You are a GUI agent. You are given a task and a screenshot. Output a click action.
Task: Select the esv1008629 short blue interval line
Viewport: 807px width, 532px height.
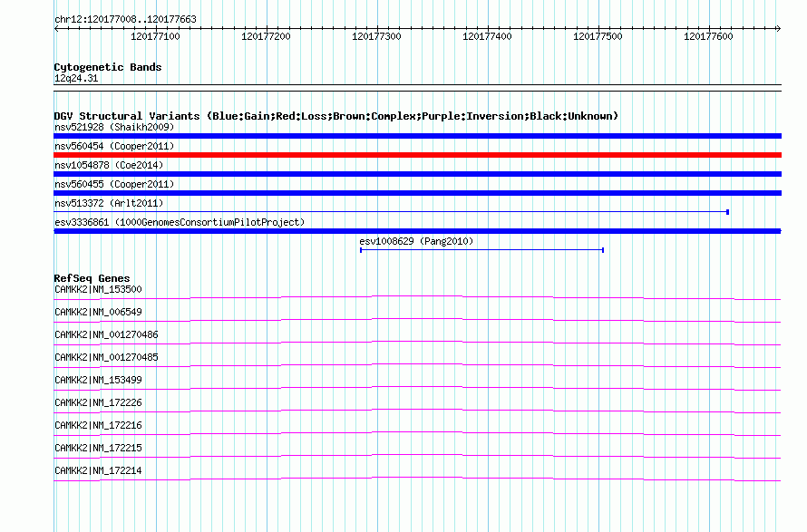click(x=481, y=250)
